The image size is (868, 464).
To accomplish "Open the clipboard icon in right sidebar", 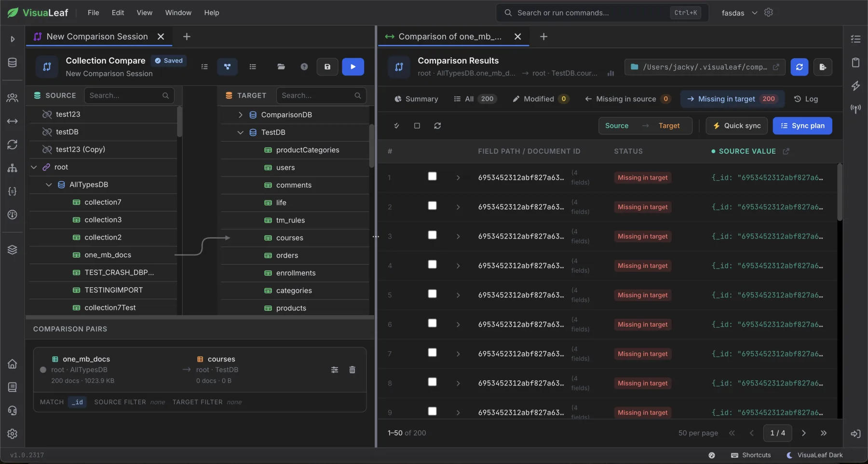I will (x=855, y=63).
